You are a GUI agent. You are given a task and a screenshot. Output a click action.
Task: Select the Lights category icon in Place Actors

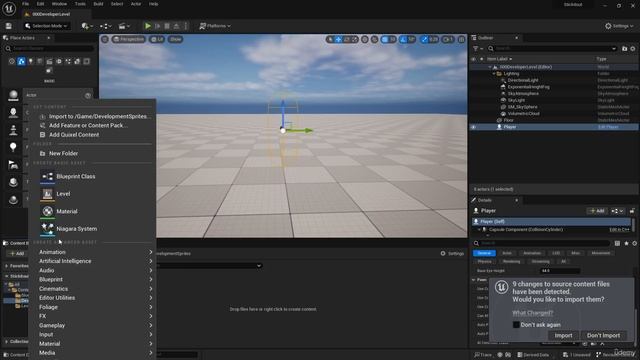pyautogui.click(x=31, y=61)
